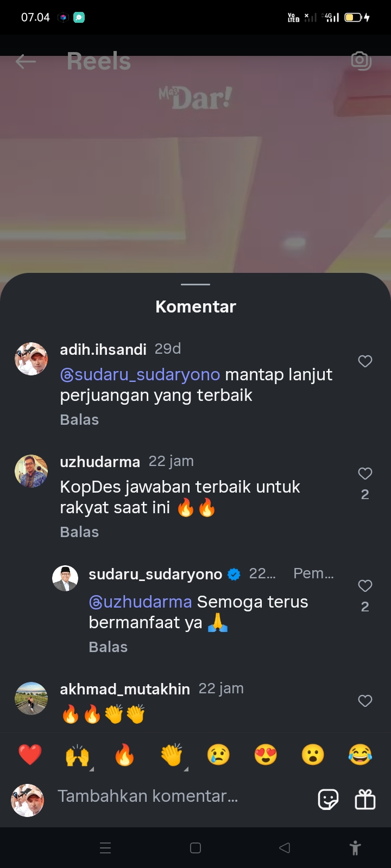Viewport: 391px width, 868px height.
Task: Open uzhudarma's profile picture
Action: (x=31, y=471)
